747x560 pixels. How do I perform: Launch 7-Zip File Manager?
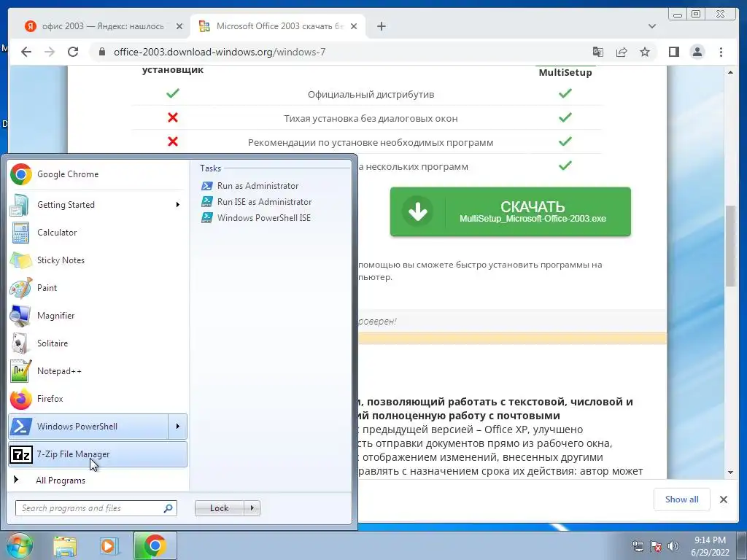[97, 454]
